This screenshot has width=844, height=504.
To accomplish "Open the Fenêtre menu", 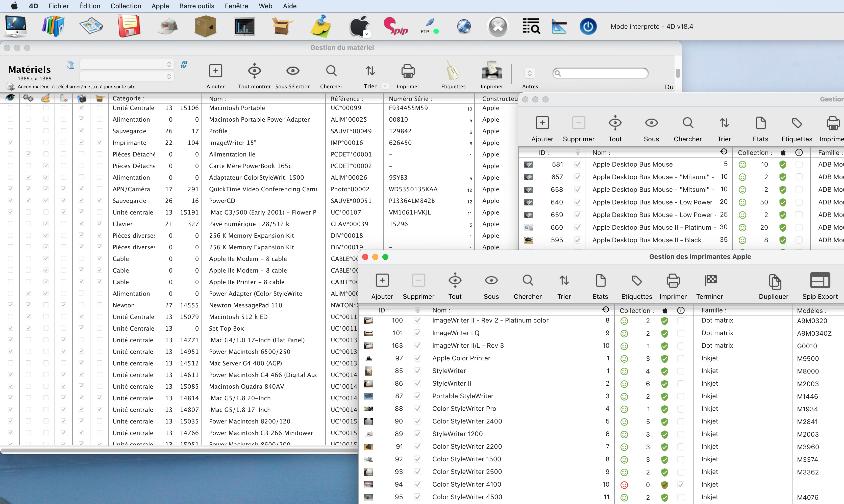I will (236, 6).
